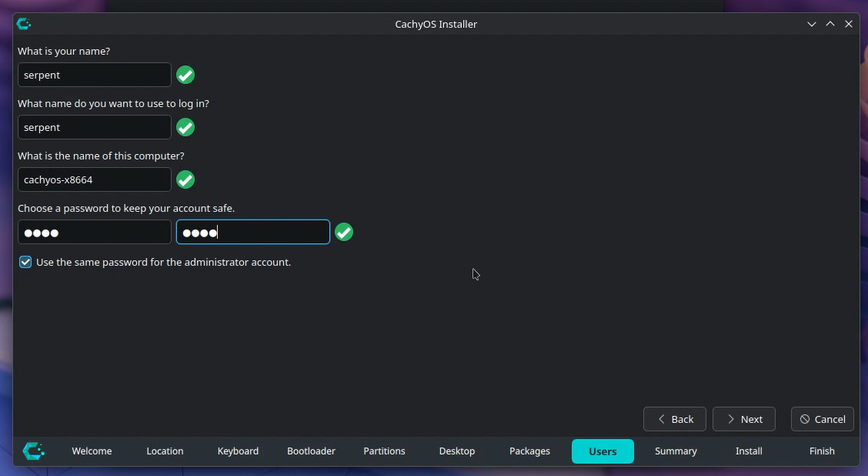Screen dimensions: 868x476
Task: Click the "Choose a password to keep your account safe." label
Action: pos(126,209)
